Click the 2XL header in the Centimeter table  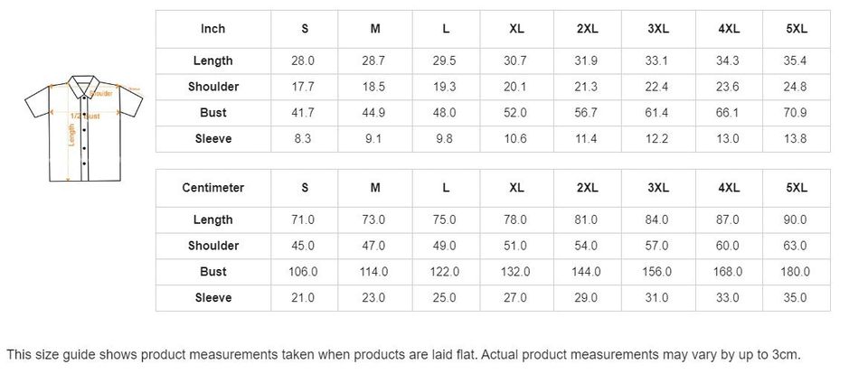point(587,188)
